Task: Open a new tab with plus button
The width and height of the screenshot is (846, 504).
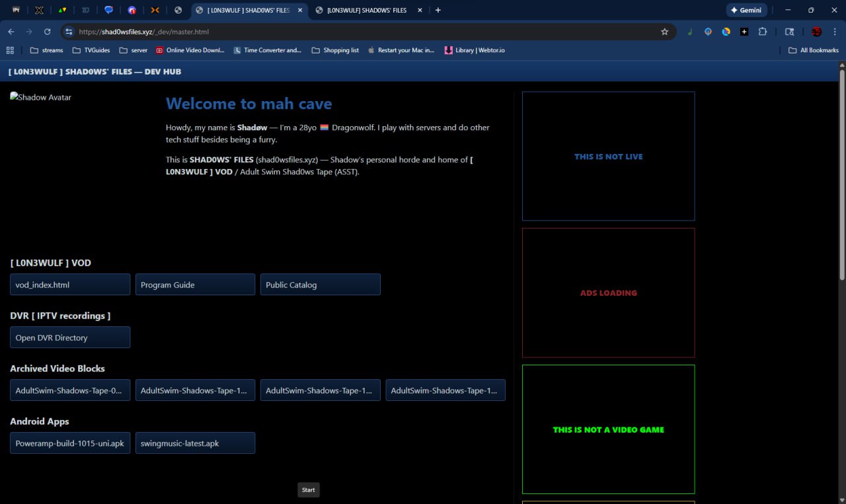Action: pyautogui.click(x=438, y=10)
